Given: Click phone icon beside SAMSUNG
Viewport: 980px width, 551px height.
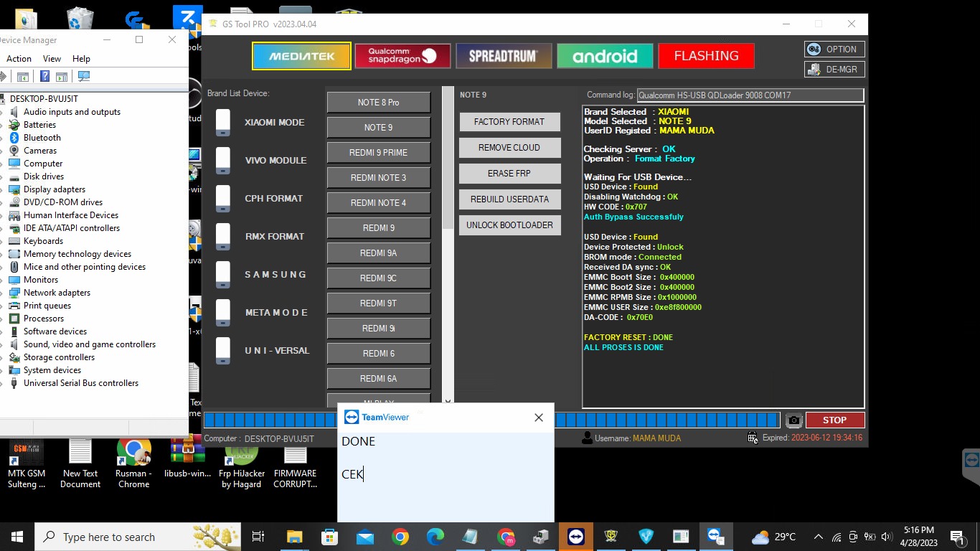Looking at the screenshot, I should [x=223, y=275].
